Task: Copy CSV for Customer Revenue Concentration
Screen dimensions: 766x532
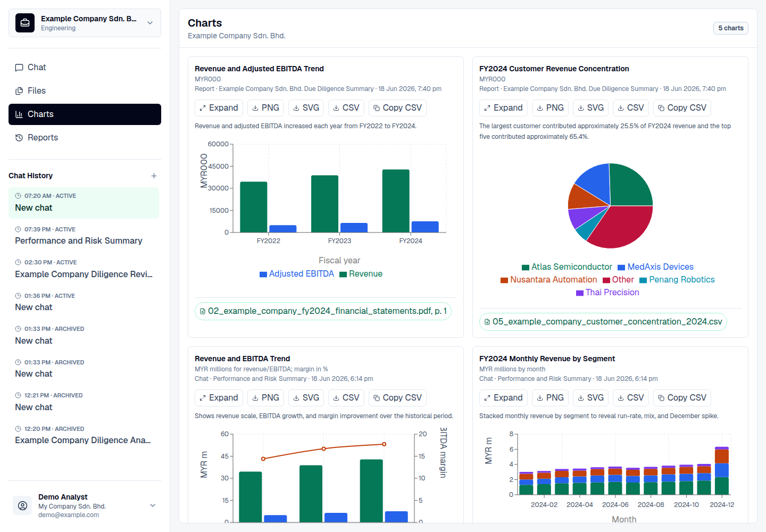Action: coord(682,108)
